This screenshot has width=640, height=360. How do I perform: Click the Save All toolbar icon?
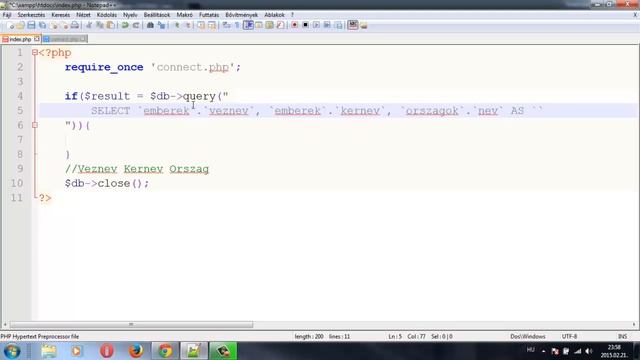tap(42, 25)
